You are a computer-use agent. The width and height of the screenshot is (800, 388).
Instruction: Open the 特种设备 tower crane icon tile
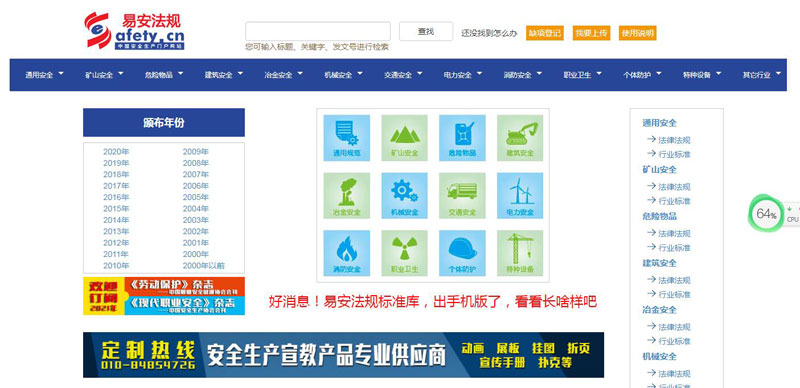click(x=520, y=253)
